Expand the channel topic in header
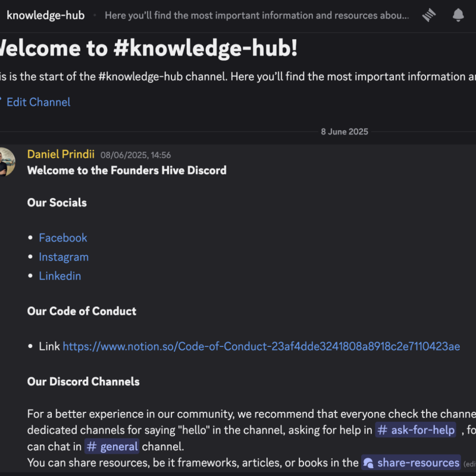 (x=256, y=15)
